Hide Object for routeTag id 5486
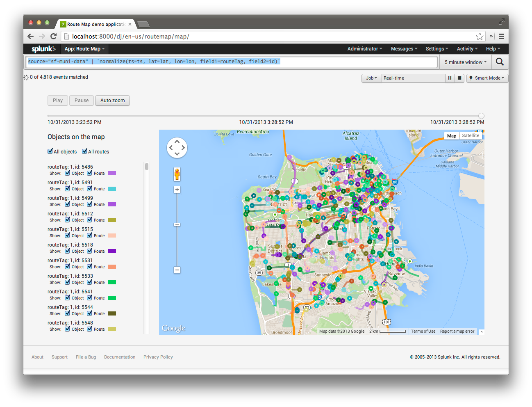532x407 pixels. 68,173
